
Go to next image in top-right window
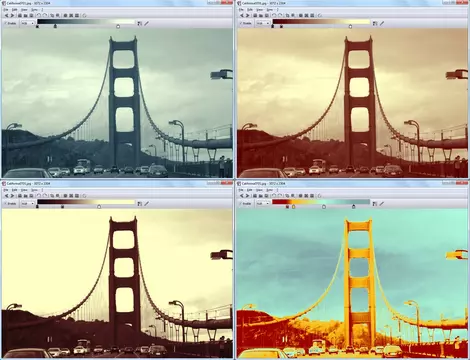(x=247, y=15)
